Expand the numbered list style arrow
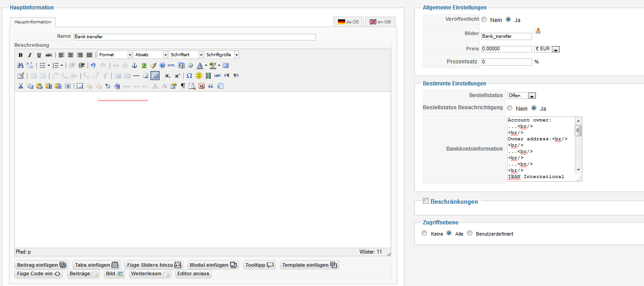This screenshot has width=644, height=286. point(62,65)
